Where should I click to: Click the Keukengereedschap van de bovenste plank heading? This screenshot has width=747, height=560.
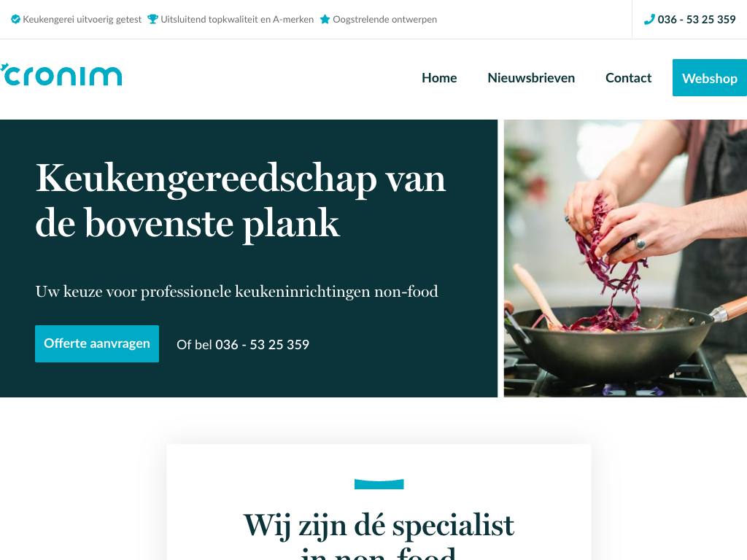click(x=241, y=201)
